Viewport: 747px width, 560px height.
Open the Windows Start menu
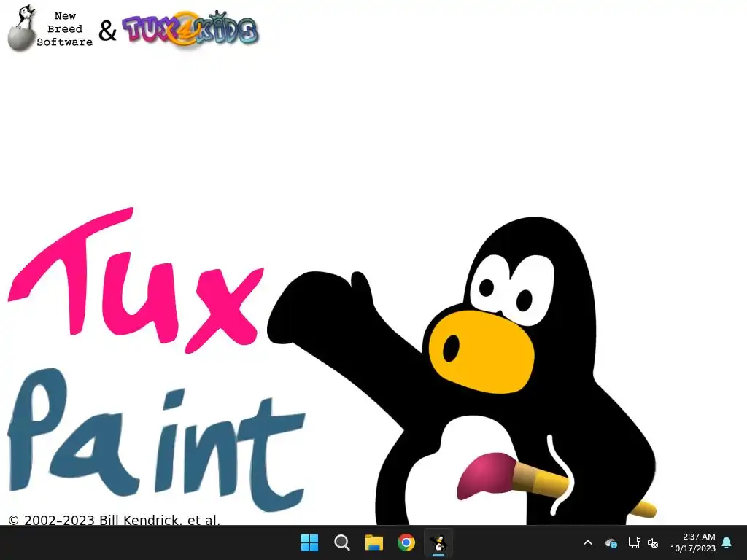point(309,542)
